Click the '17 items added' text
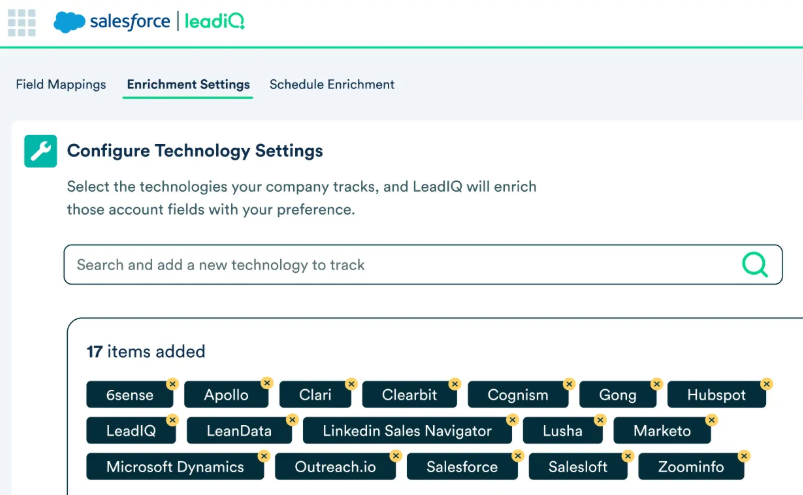The width and height of the screenshot is (803, 495). (x=146, y=351)
